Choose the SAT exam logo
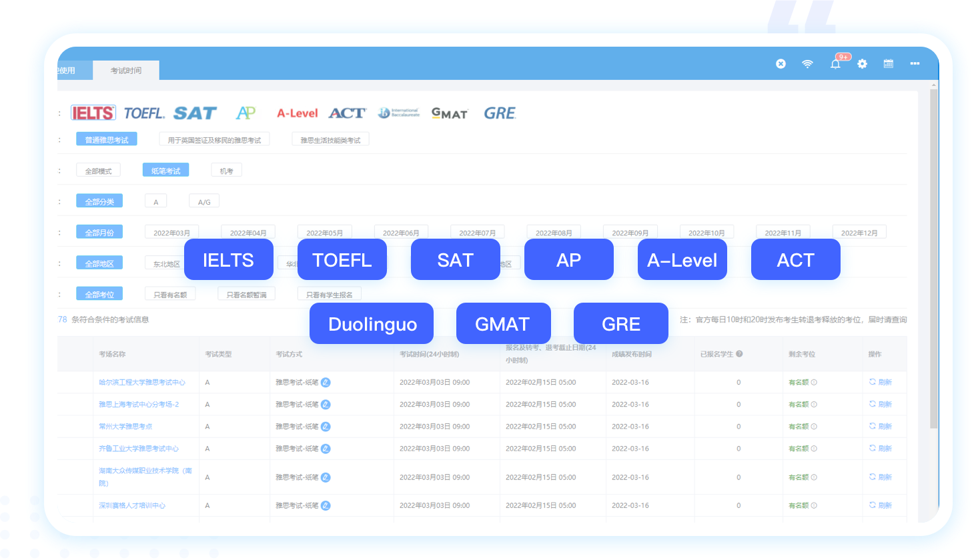The width and height of the screenshot is (974, 560). click(195, 113)
